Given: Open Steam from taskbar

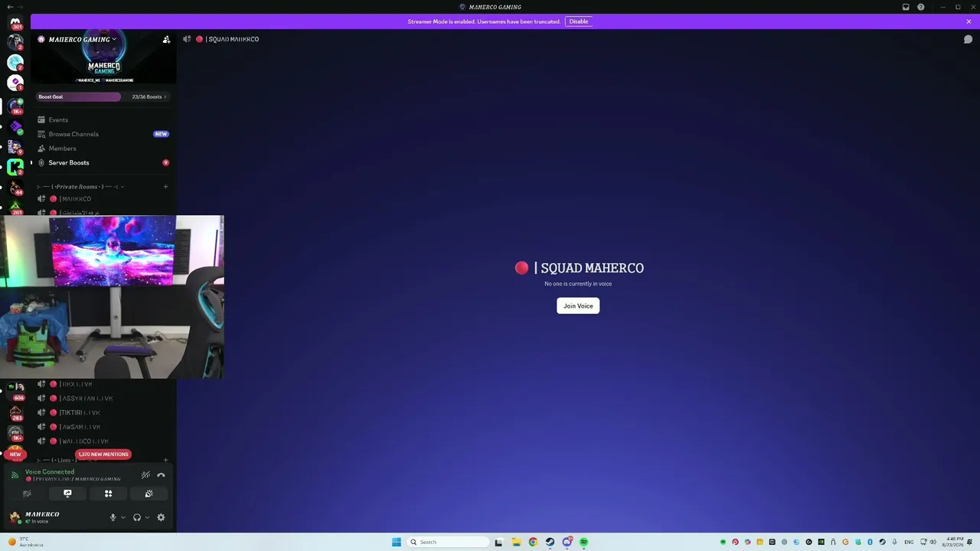Looking at the screenshot, I should point(550,542).
